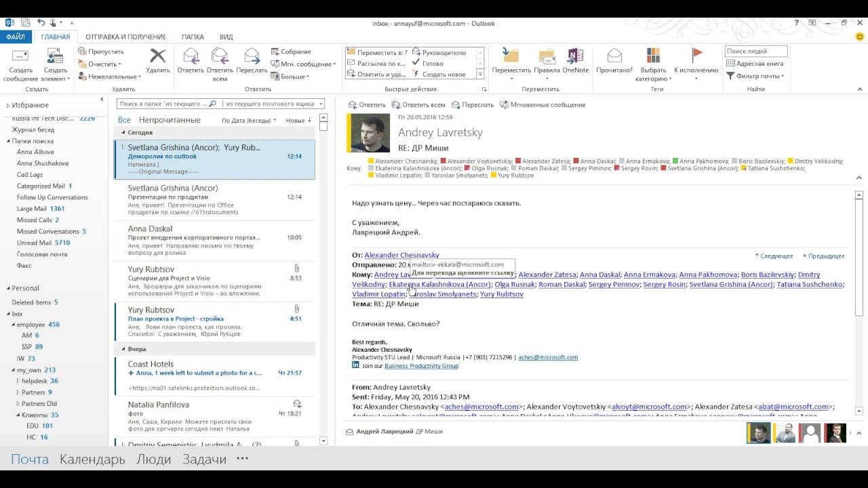Click the Reply (Ответить) ribbon icon
This screenshot has height=488, width=868.
[191, 56]
